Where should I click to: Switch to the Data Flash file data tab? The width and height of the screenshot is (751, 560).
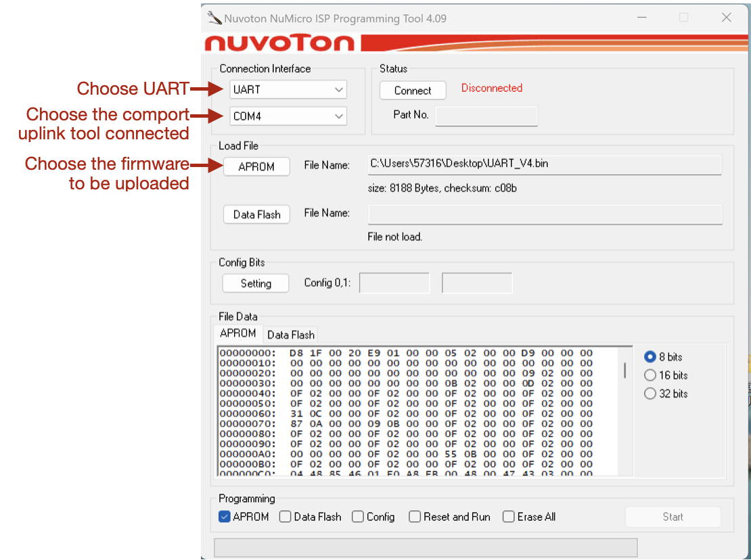point(291,335)
